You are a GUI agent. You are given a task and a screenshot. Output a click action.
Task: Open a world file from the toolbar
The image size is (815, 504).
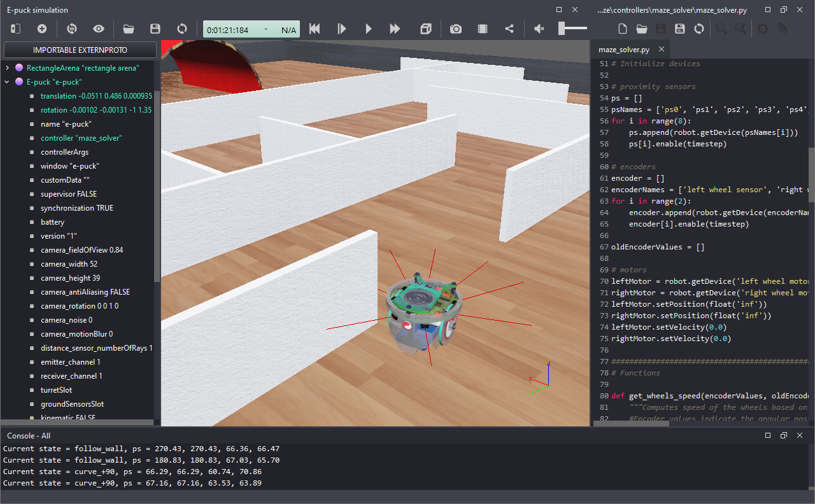[129, 29]
